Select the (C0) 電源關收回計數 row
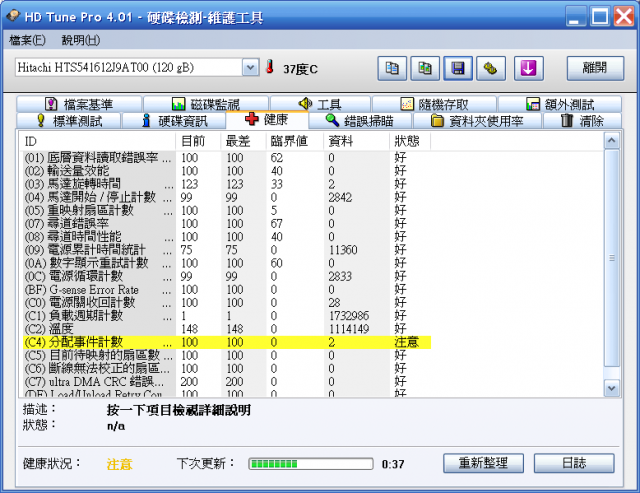Viewport: 640px width, 493px height. pyautogui.click(x=227, y=302)
